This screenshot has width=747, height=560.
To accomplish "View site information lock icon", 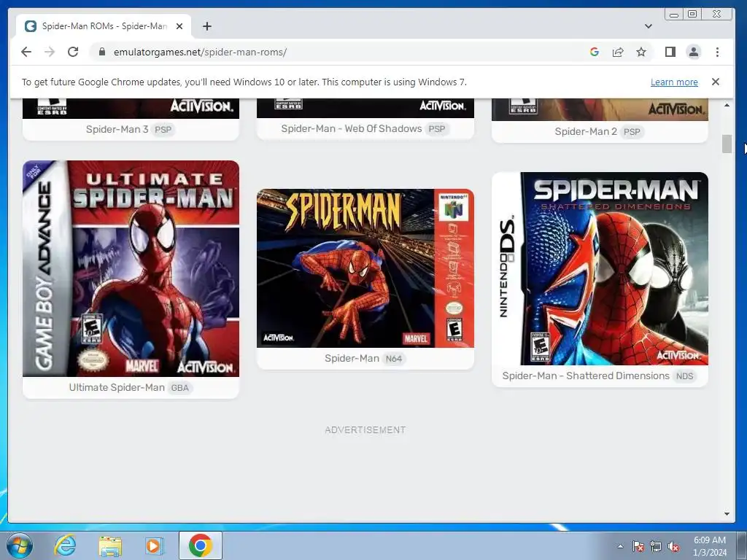I will click(x=101, y=52).
